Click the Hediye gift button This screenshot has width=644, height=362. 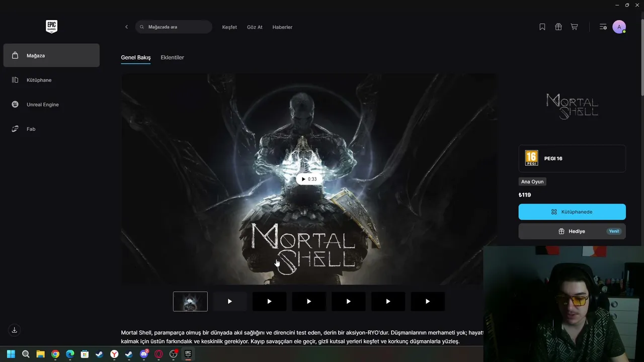pyautogui.click(x=572, y=231)
